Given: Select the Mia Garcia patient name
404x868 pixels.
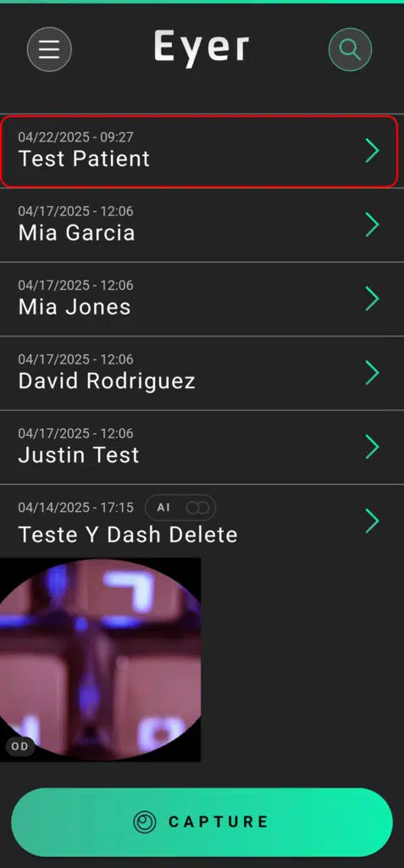Looking at the screenshot, I should pos(76,232).
